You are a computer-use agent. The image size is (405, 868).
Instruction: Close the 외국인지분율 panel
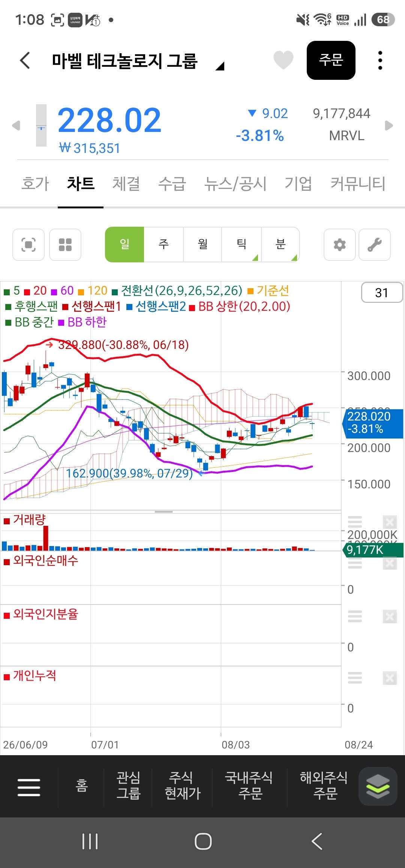coord(390,616)
